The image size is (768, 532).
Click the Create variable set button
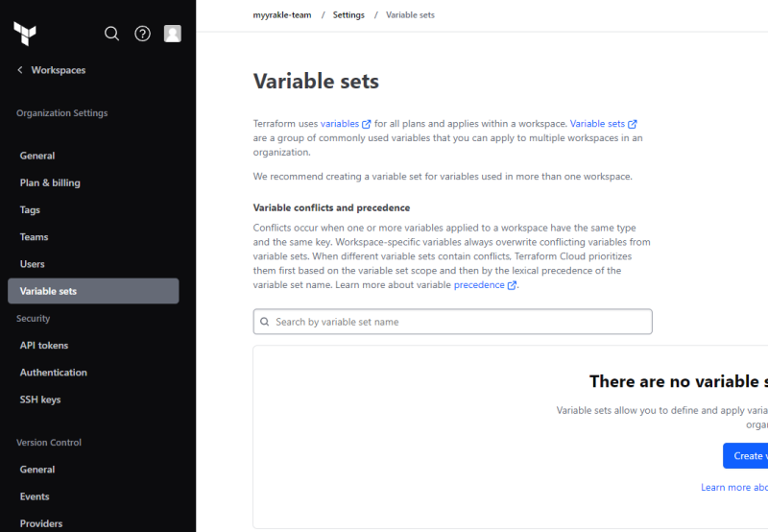click(x=747, y=456)
